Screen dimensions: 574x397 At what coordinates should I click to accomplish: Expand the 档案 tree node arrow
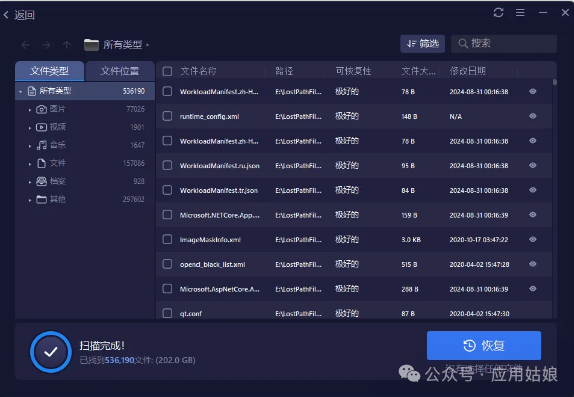(30, 182)
